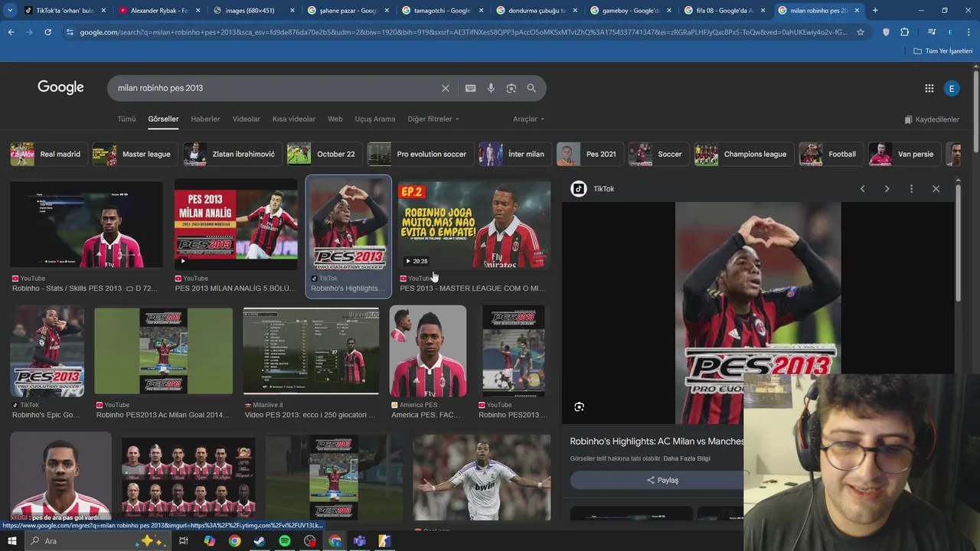Open the Windows Start menu
Viewport: 980px width, 551px height.
(x=13, y=541)
